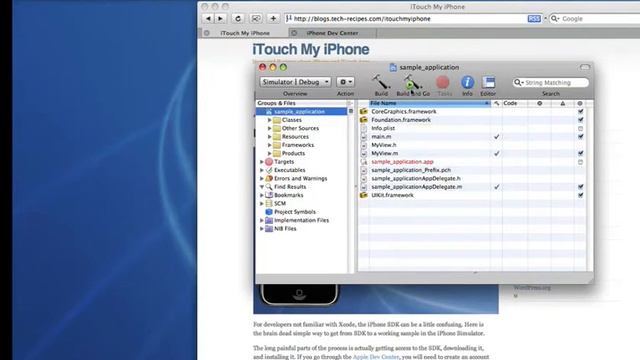This screenshot has width=640, height=360.
Task: Click the Bookmarks book icon
Action: (x=269, y=195)
